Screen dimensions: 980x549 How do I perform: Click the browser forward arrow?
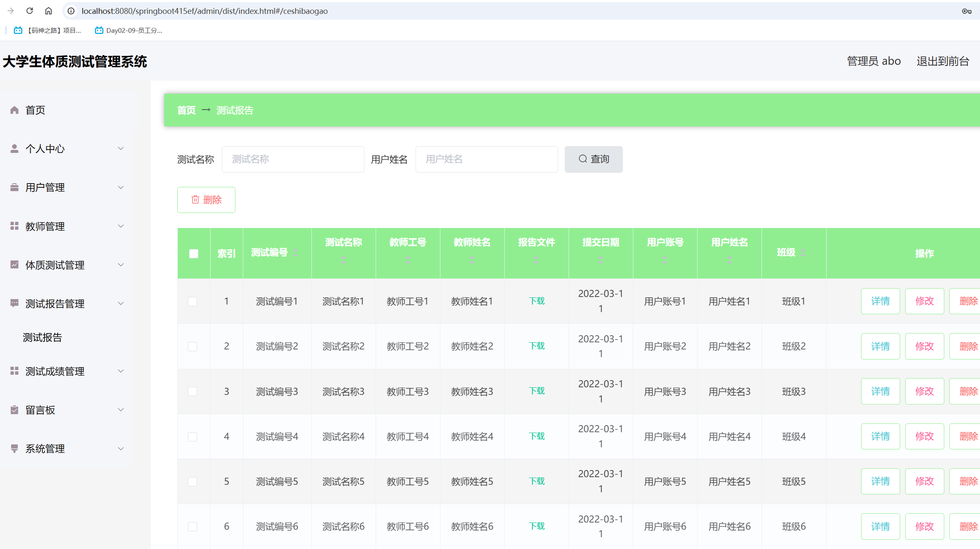click(11, 11)
